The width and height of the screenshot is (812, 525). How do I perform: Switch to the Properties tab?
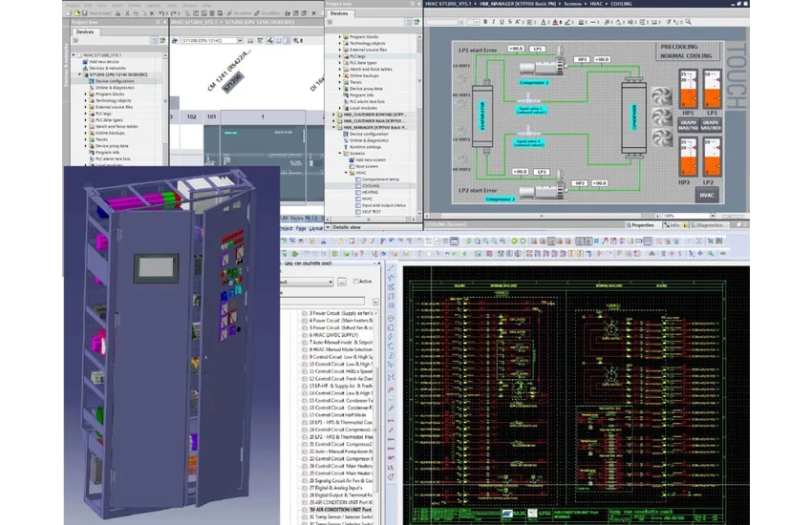(639, 225)
